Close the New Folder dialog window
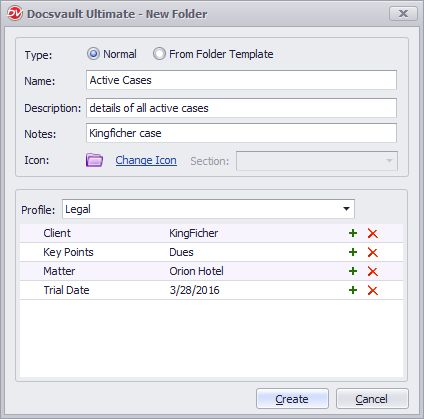424x419 pixels. (x=403, y=14)
